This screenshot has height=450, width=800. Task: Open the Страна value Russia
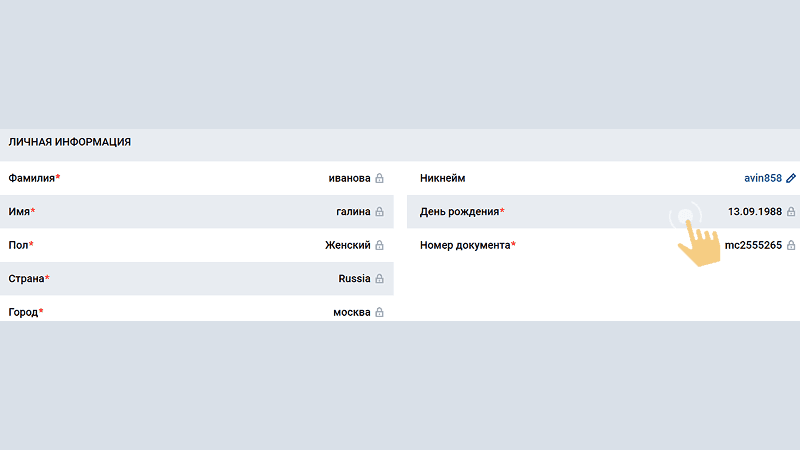[354, 279]
